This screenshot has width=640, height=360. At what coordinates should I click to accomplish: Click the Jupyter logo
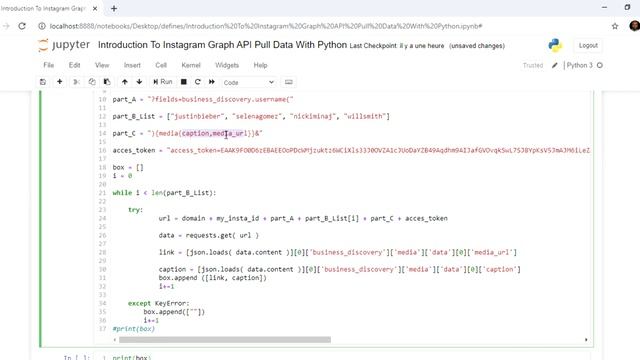[x=64, y=45]
